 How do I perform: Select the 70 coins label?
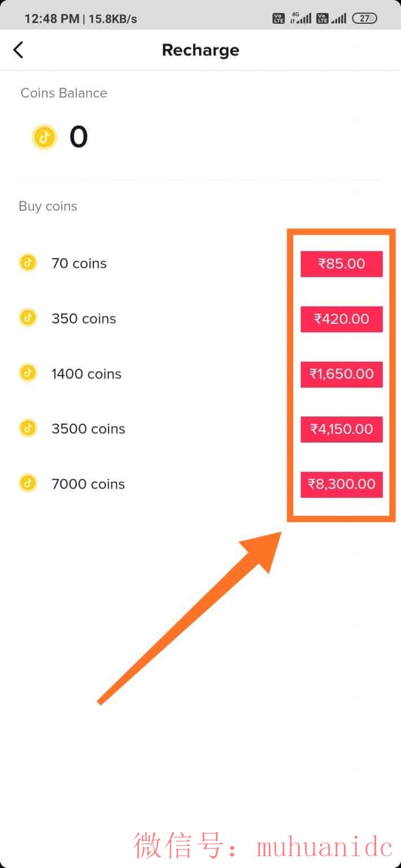tap(79, 263)
